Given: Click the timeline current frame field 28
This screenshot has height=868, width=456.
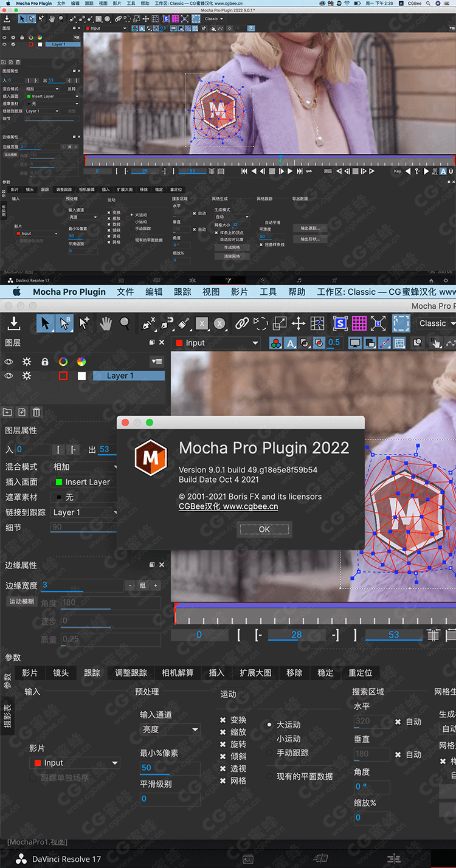Looking at the screenshot, I should point(296,635).
